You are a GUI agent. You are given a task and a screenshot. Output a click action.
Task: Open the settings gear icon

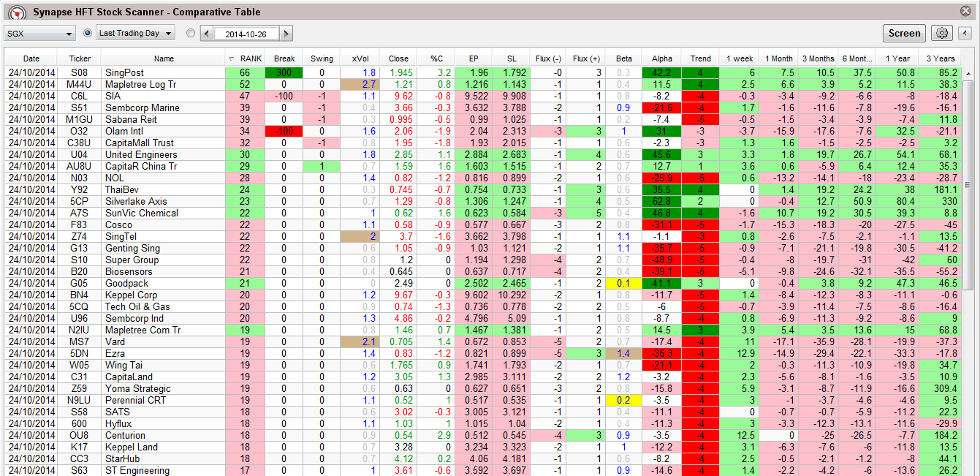pos(941,33)
